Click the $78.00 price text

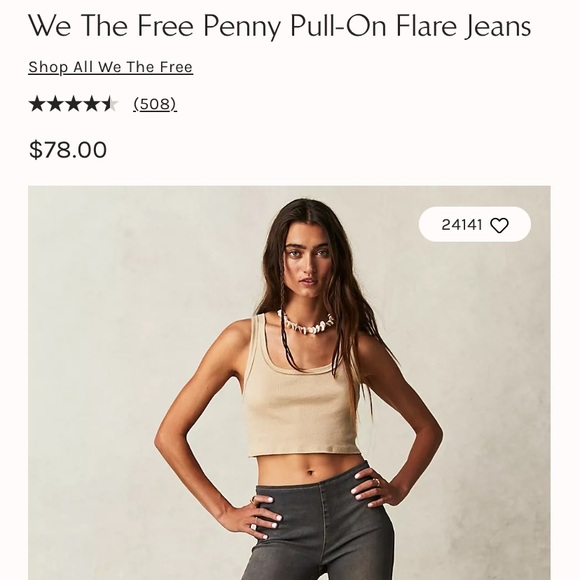coord(68,150)
